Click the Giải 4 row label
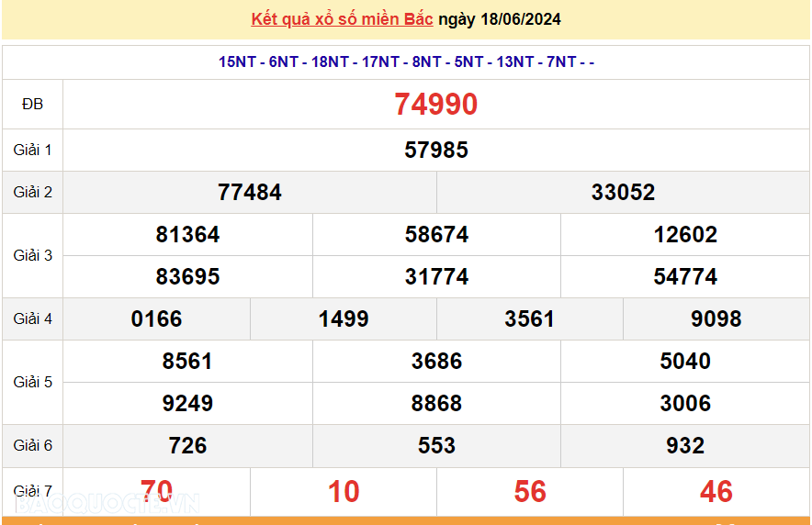812x525 pixels. pos(32,318)
